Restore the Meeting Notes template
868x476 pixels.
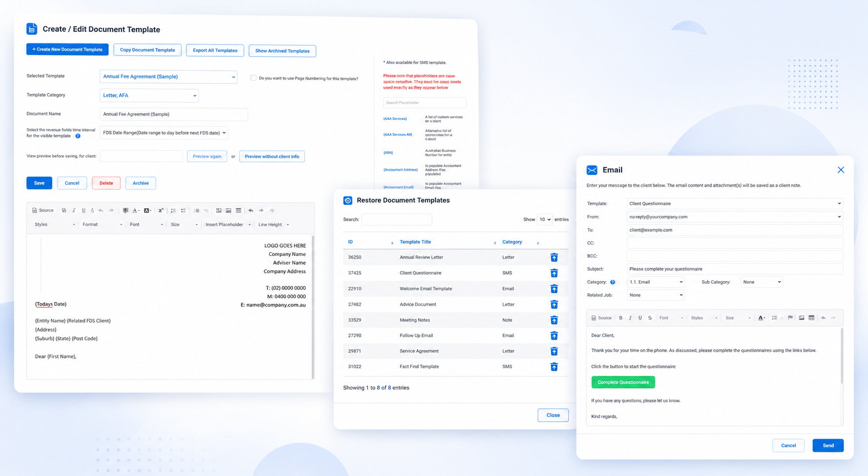554,320
